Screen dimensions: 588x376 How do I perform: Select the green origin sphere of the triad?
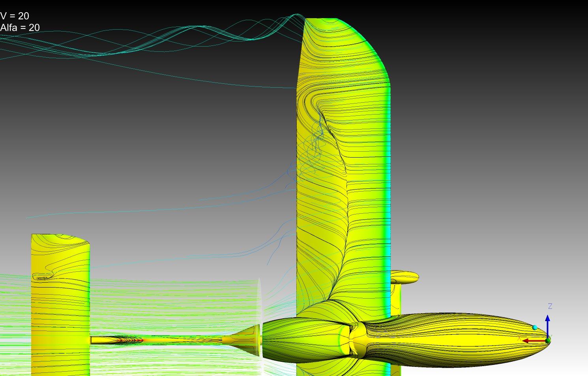tap(548, 340)
